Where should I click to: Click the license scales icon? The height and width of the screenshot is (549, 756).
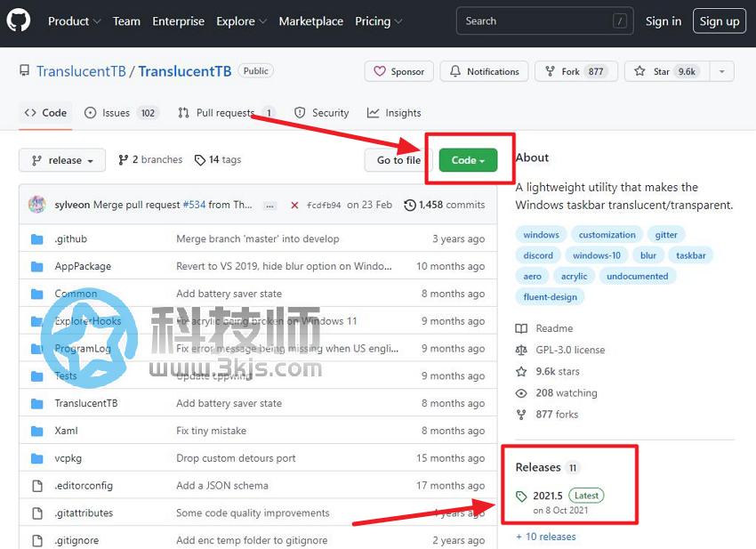coord(521,350)
